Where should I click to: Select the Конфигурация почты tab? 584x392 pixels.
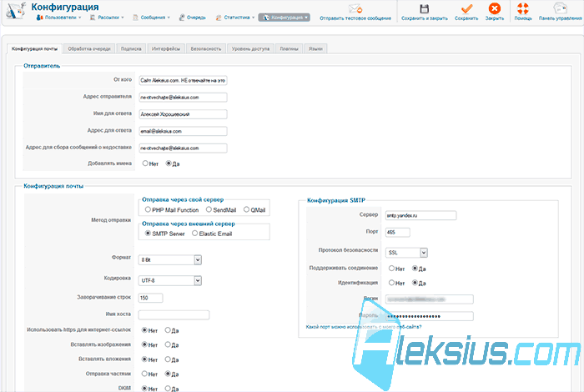click(35, 48)
